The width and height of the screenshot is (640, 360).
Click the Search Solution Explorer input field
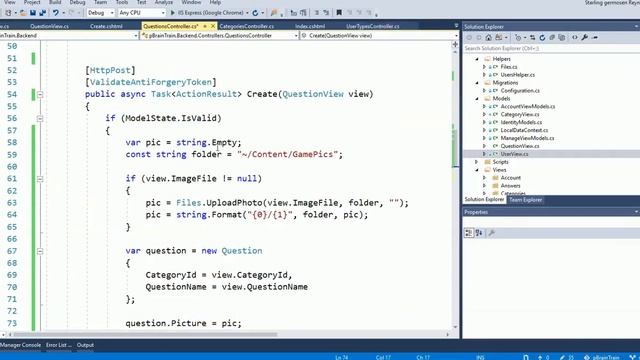[551, 48]
